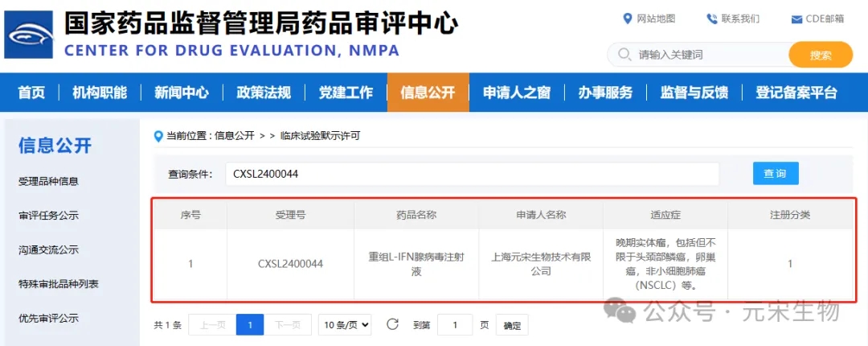Click the current location pin icon
The width and height of the screenshot is (868, 346).
[158, 136]
